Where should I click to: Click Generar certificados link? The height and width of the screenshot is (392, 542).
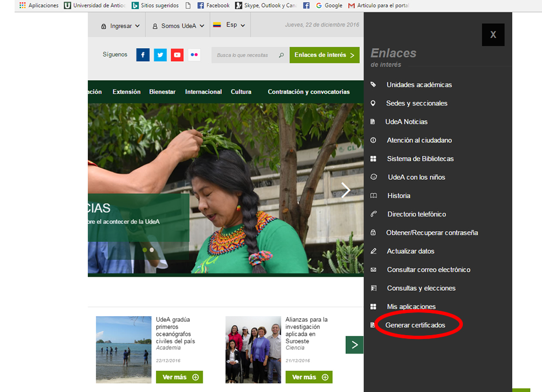[415, 325]
